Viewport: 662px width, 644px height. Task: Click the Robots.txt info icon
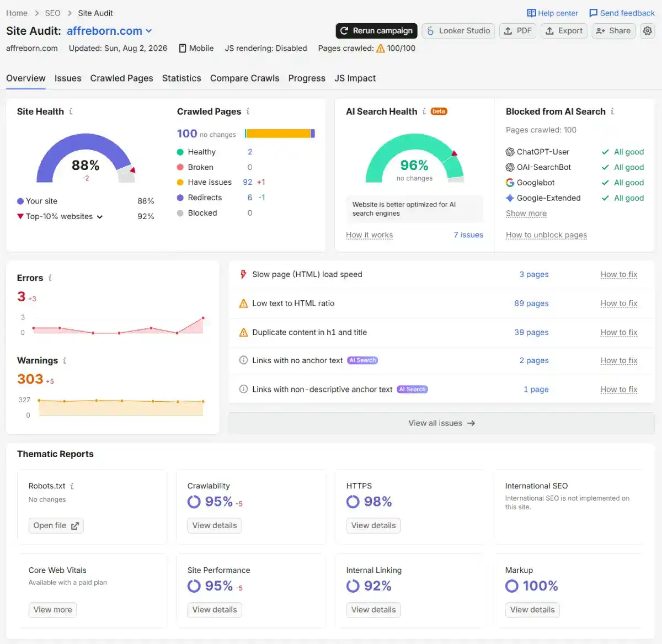point(72,486)
